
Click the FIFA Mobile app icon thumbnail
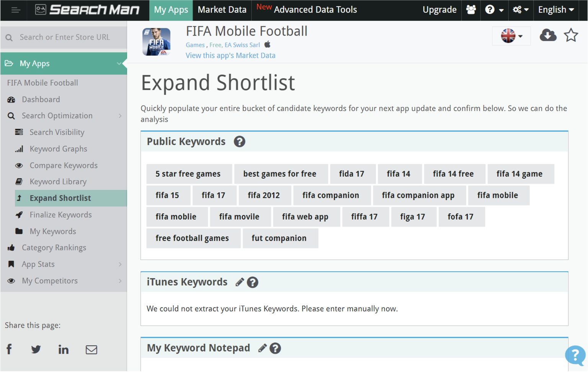point(156,42)
